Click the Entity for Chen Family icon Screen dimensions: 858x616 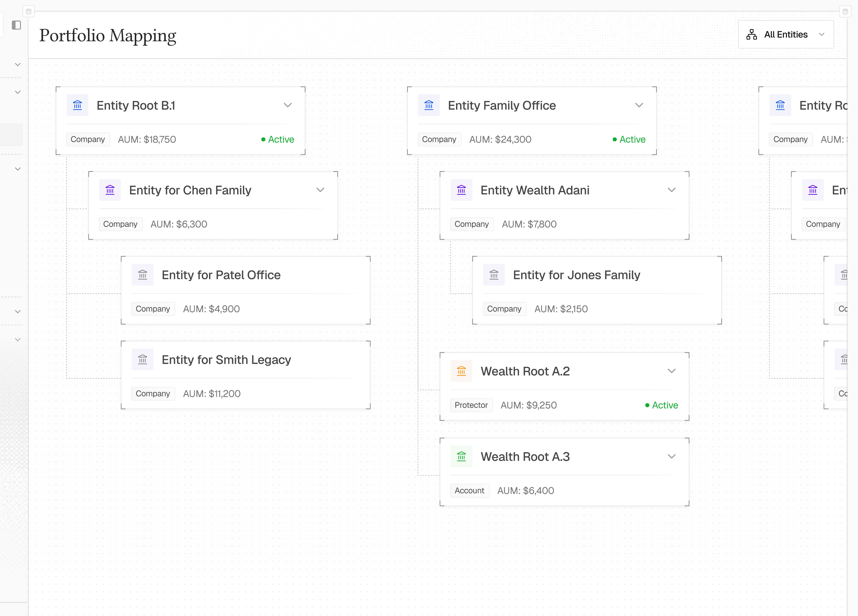(110, 190)
